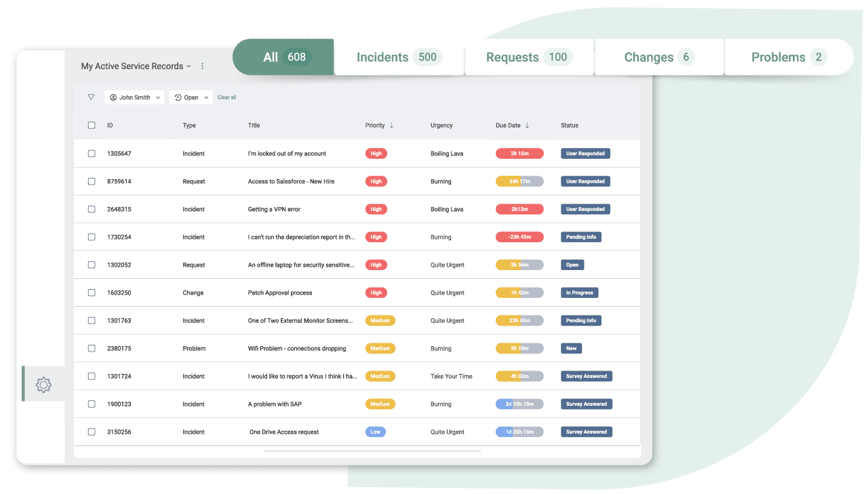Open the John Smith assignee filter dropdown
Image resolution: width=868 pixels, height=494 pixels.
coord(134,97)
